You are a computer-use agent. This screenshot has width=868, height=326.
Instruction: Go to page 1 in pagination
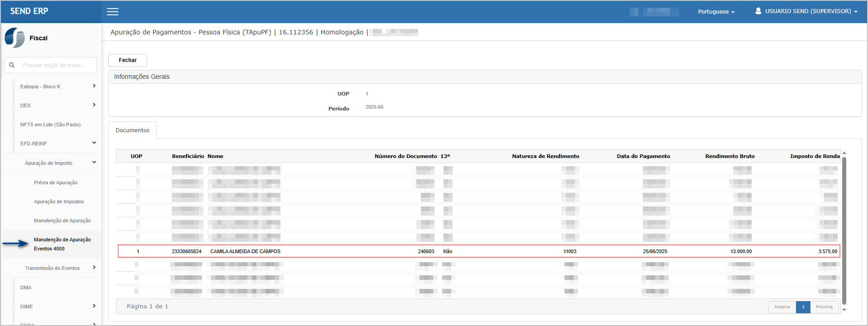click(803, 307)
